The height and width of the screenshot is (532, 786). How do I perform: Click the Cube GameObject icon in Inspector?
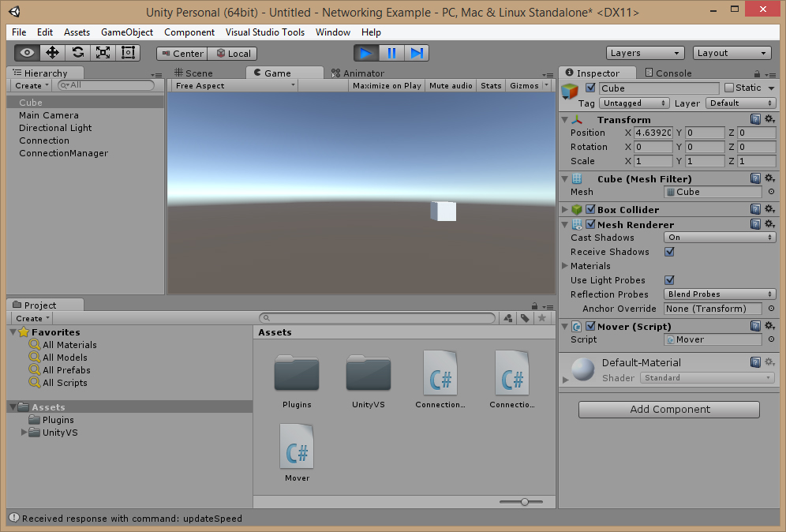[x=570, y=91]
